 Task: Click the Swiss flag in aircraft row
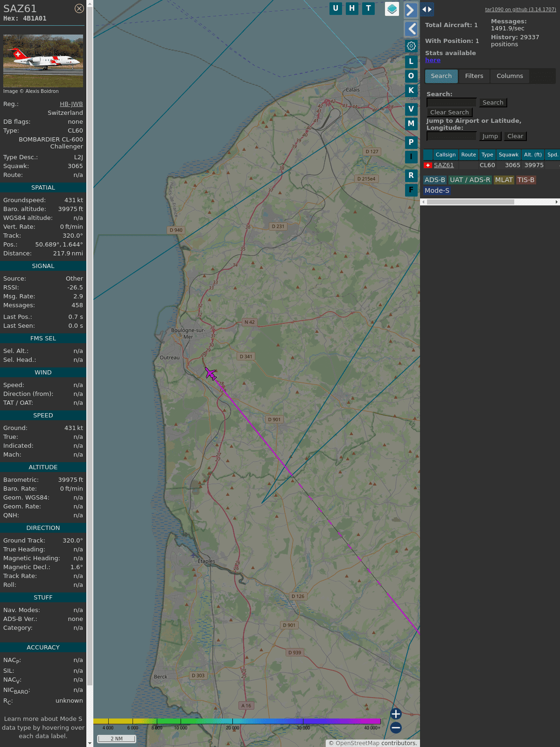427,165
